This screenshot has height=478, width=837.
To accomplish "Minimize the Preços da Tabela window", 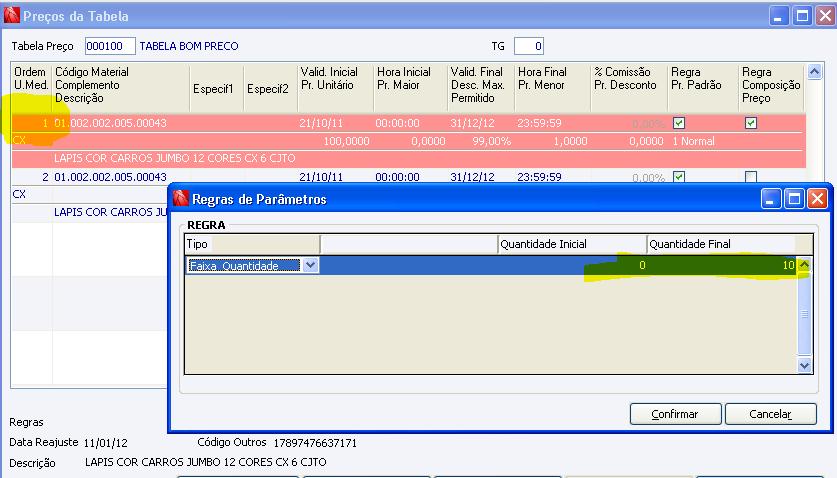I will [x=779, y=16].
